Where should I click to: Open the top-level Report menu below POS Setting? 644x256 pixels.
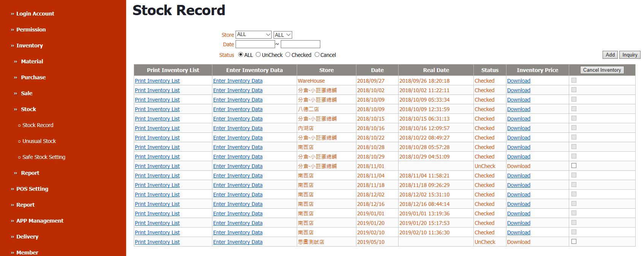click(x=25, y=205)
